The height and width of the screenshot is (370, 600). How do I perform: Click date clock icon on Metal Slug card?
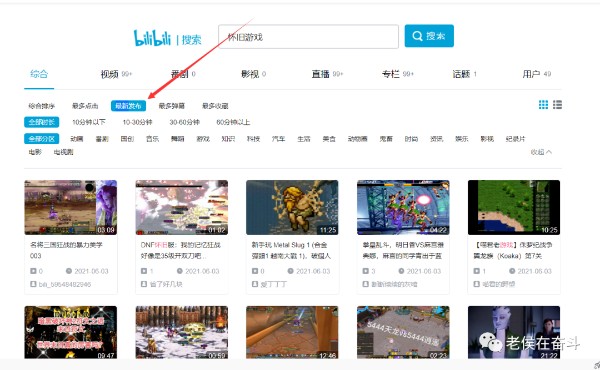point(290,271)
